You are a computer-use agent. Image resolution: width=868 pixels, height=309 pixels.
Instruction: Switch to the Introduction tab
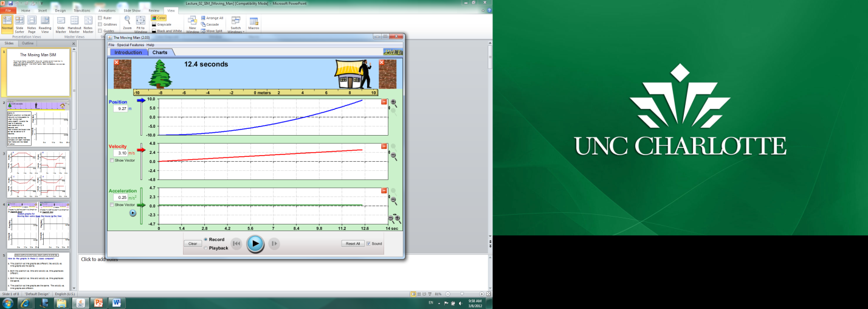click(x=128, y=52)
